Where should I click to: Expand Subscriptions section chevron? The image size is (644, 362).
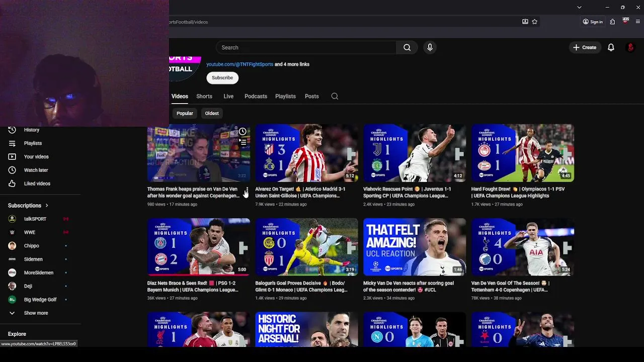(x=47, y=205)
